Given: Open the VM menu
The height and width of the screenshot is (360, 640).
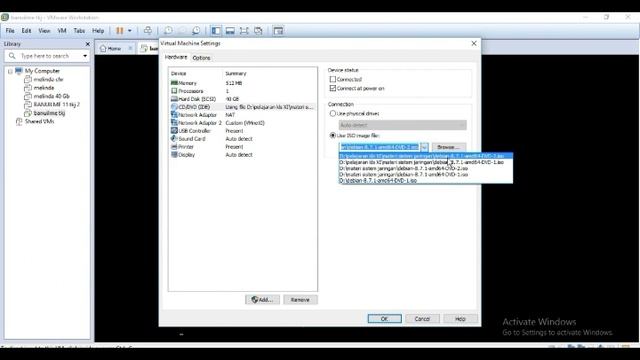Looking at the screenshot, I should 62,31.
